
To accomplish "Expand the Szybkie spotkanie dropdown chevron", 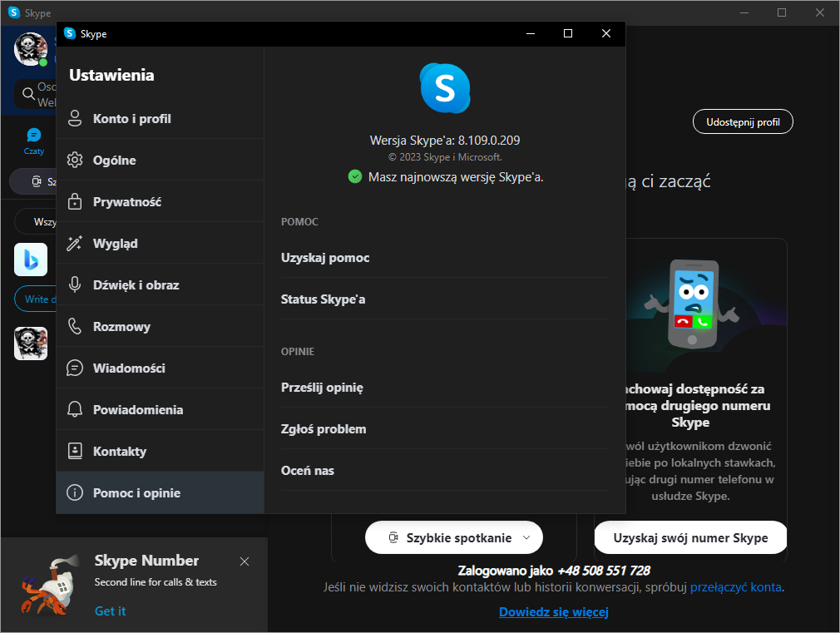I will [526, 537].
